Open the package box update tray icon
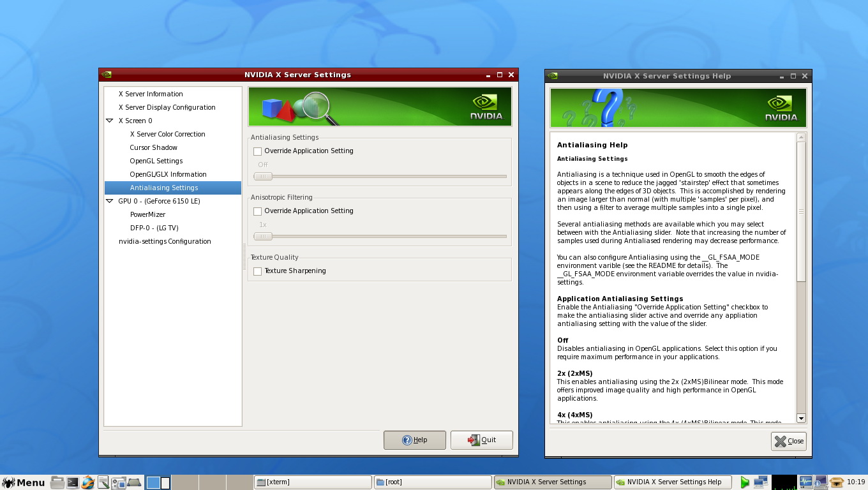Image resolution: width=868 pixels, height=490 pixels. click(837, 482)
